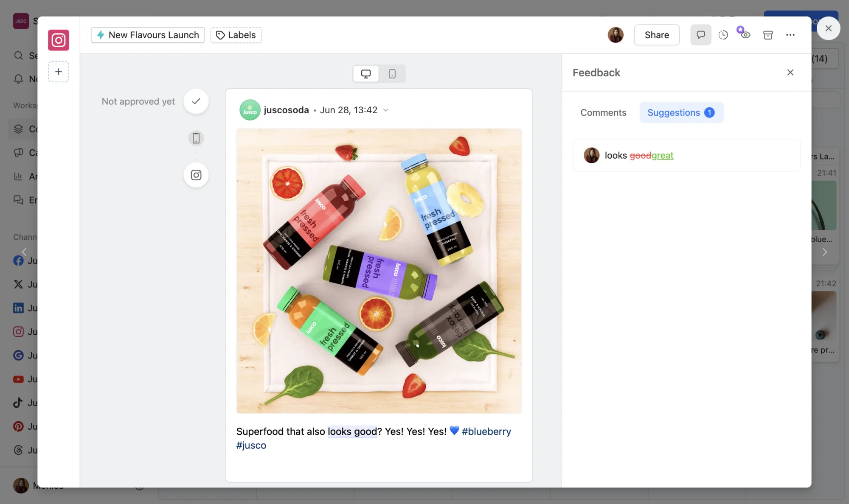849x504 pixels.
Task: Click the #blueberry hashtag
Action: 486,431
